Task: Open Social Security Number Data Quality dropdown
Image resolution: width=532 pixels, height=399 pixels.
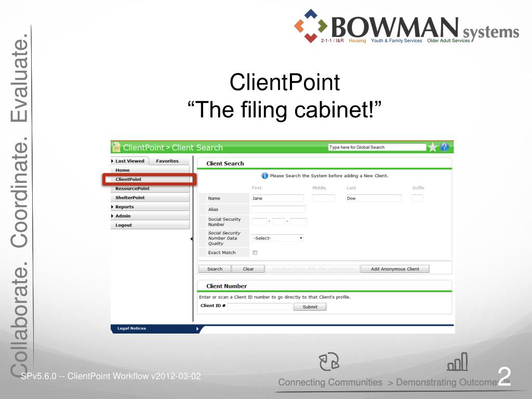Action: click(277, 238)
